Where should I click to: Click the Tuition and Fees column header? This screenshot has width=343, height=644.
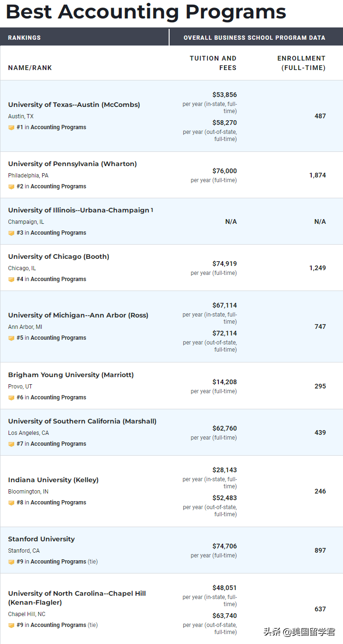(x=213, y=63)
